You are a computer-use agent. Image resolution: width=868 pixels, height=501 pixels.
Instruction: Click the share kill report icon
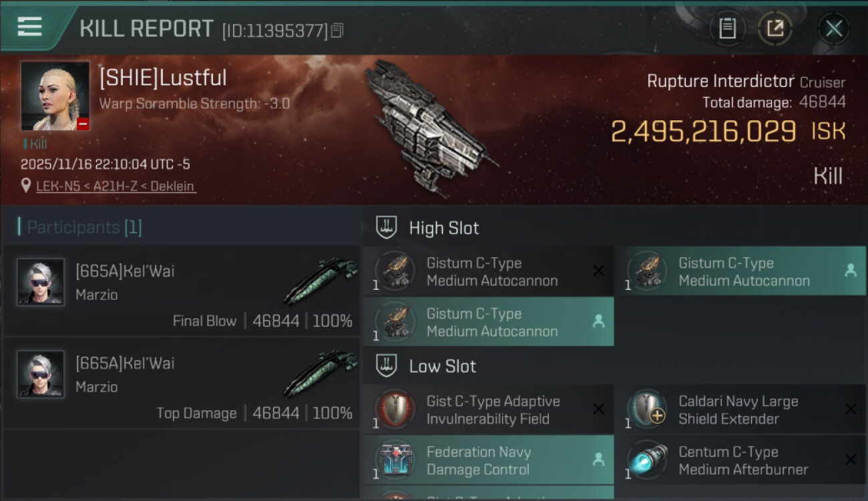775,29
